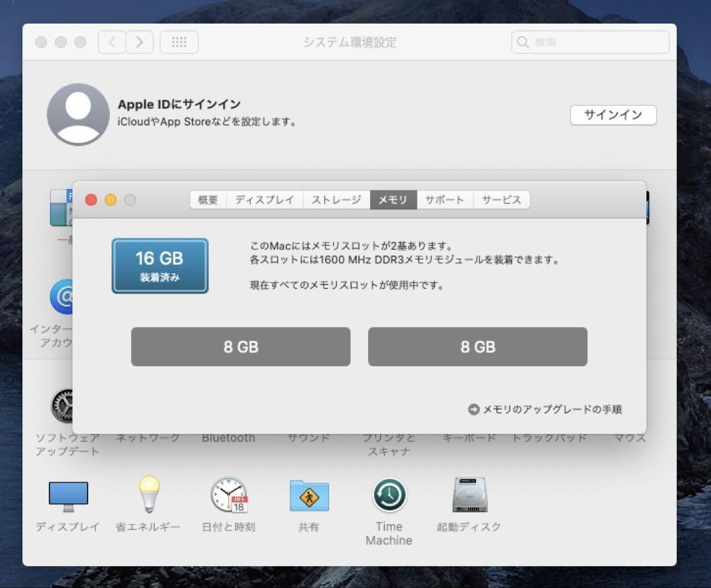Viewport: 711px width, 588px height.
Task: Open the 共有 folder icon
Action: coord(309,496)
